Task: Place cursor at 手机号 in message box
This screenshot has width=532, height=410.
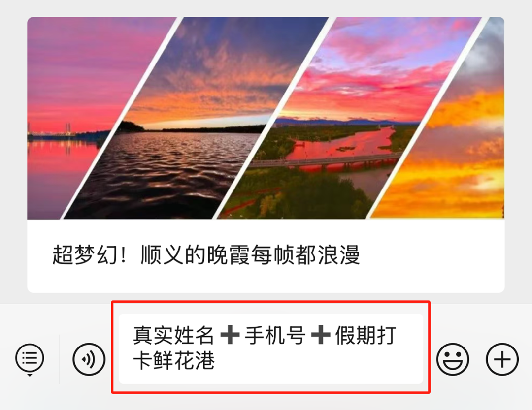Action: coord(275,335)
